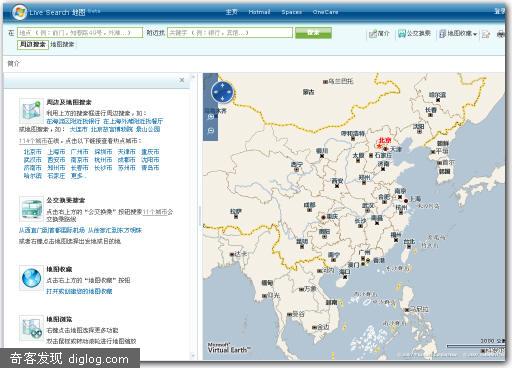Viewport: 512px width, 368px height.
Task: Open 公交换乘 bus transfer tool
Action: coord(414,33)
